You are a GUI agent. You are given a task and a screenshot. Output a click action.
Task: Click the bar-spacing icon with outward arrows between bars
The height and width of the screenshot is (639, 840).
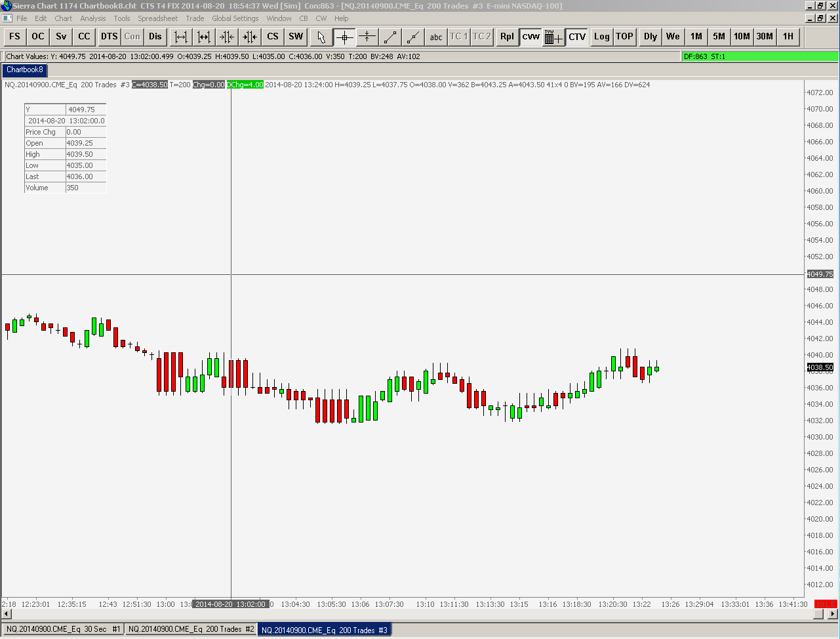pos(181,37)
